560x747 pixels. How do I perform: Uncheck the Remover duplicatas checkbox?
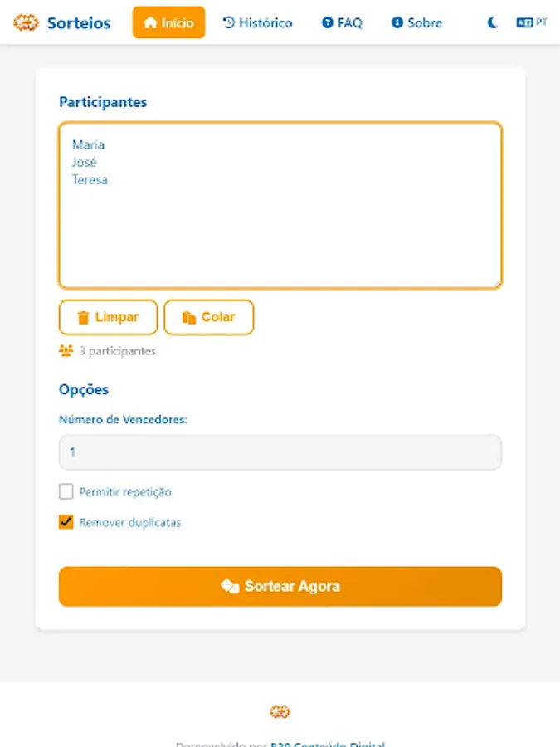(x=66, y=522)
